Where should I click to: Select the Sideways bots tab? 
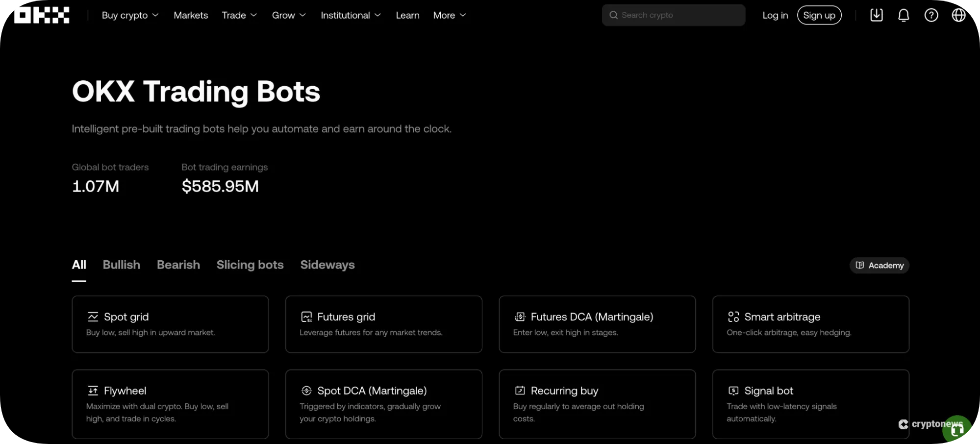(x=327, y=265)
